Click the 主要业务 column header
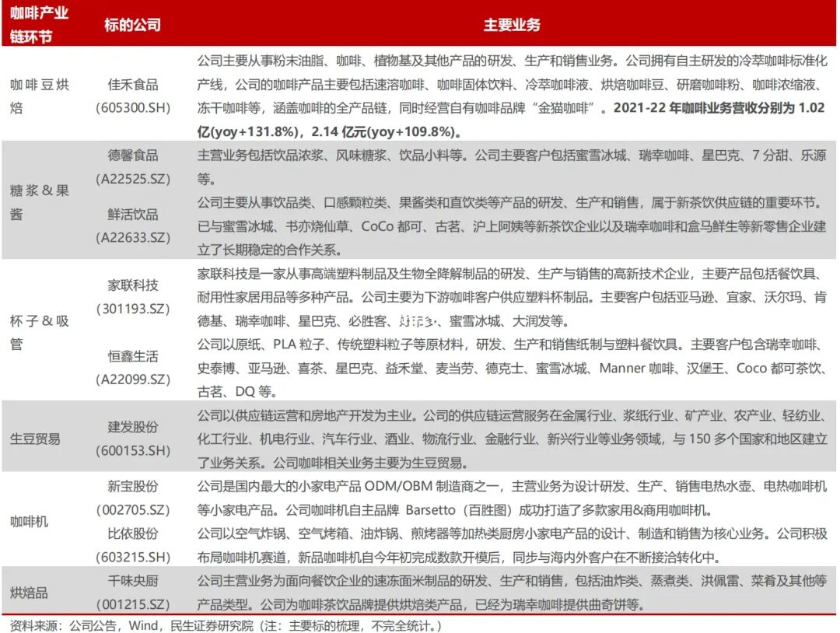The height and width of the screenshot is (633, 840). click(512, 25)
